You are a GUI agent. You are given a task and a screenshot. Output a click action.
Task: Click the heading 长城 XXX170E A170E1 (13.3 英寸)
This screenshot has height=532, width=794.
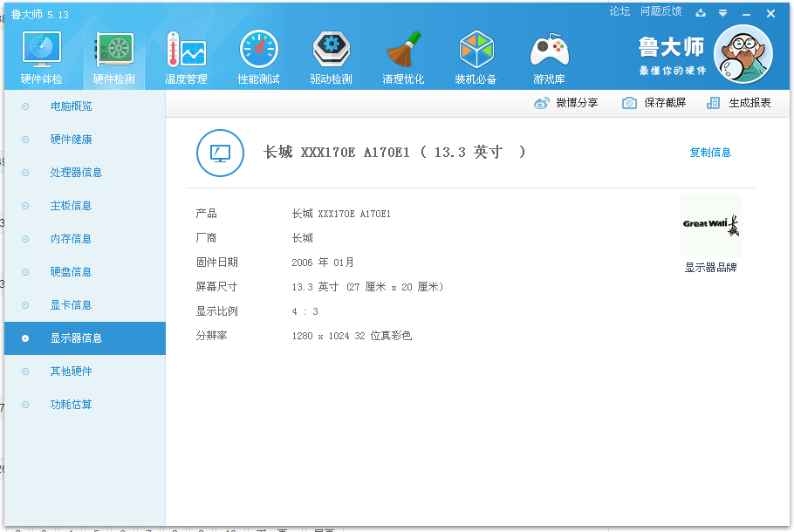point(394,152)
